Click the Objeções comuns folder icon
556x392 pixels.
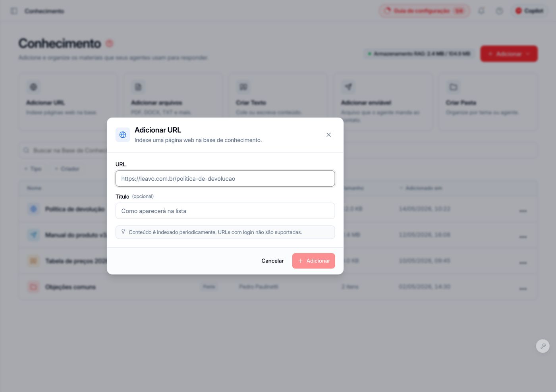point(34,287)
